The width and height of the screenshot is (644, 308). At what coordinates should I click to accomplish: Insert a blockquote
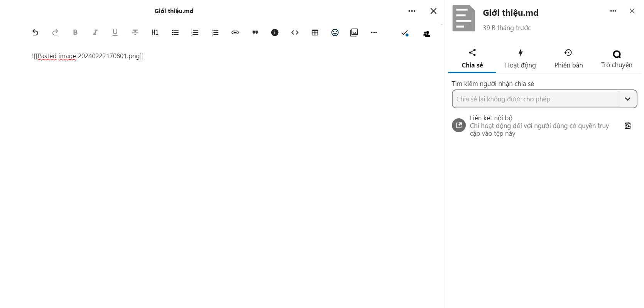255,32
